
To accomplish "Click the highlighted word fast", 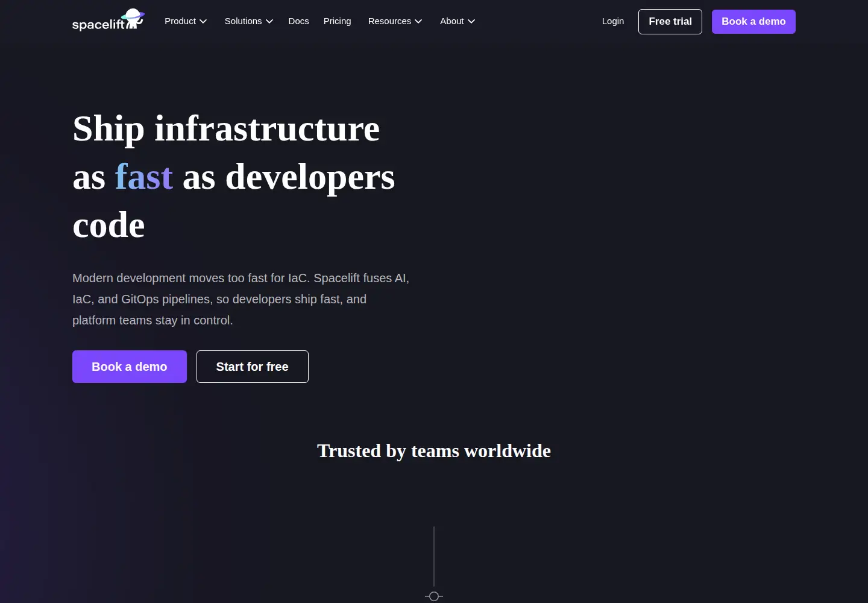I will tap(144, 177).
